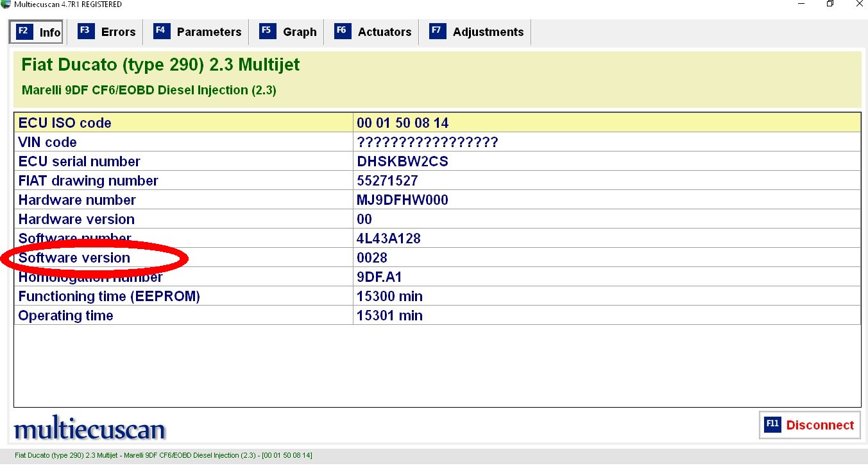
Task: Select ECU serial number DHSKBW2CS
Action: click(402, 161)
